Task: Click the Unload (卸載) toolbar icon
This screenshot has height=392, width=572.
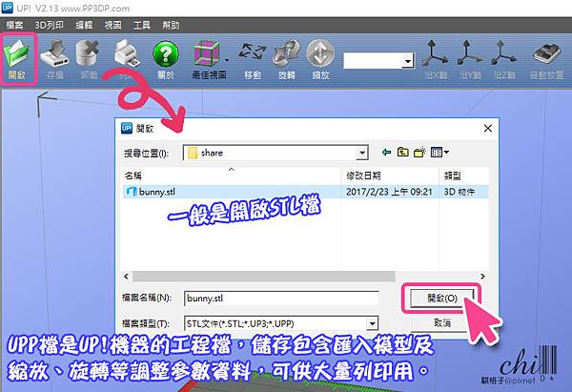Action: pyautogui.click(x=89, y=54)
